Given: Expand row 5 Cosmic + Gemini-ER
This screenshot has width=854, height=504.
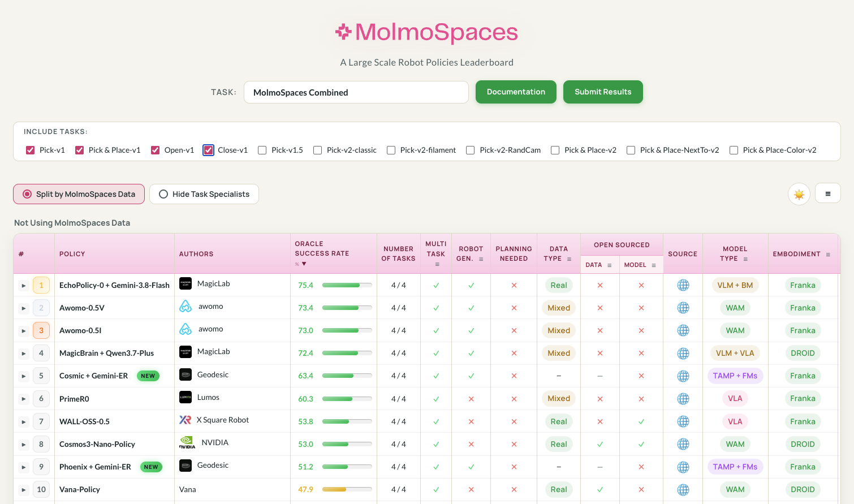Looking at the screenshot, I should coord(24,376).
